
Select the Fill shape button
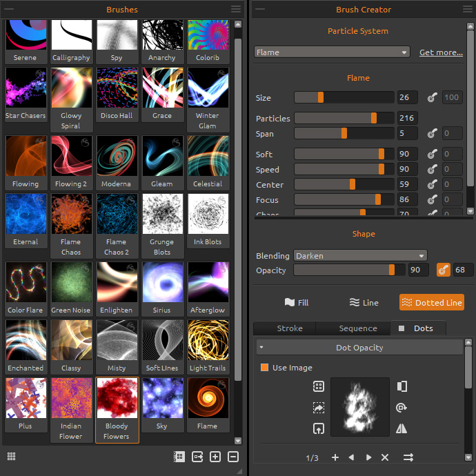coord(297,303)
